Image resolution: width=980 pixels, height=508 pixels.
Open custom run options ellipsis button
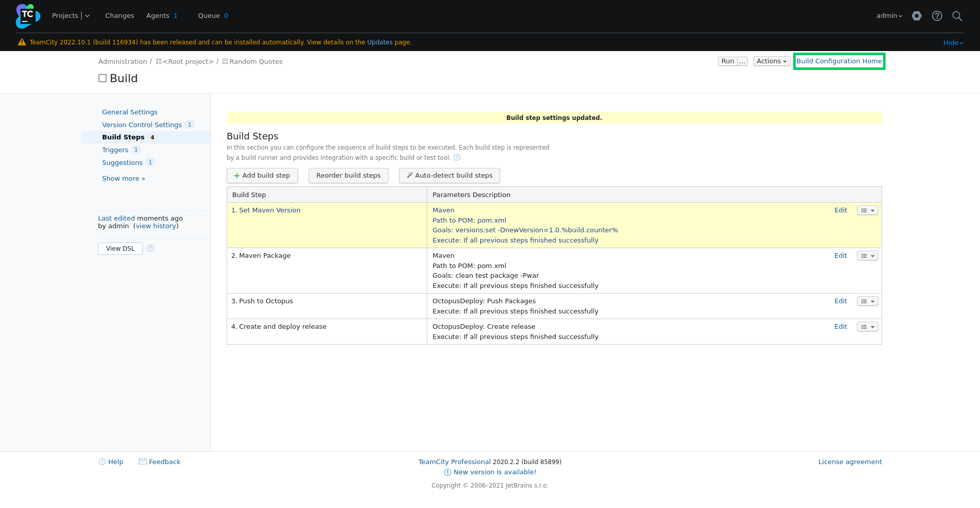743,61
